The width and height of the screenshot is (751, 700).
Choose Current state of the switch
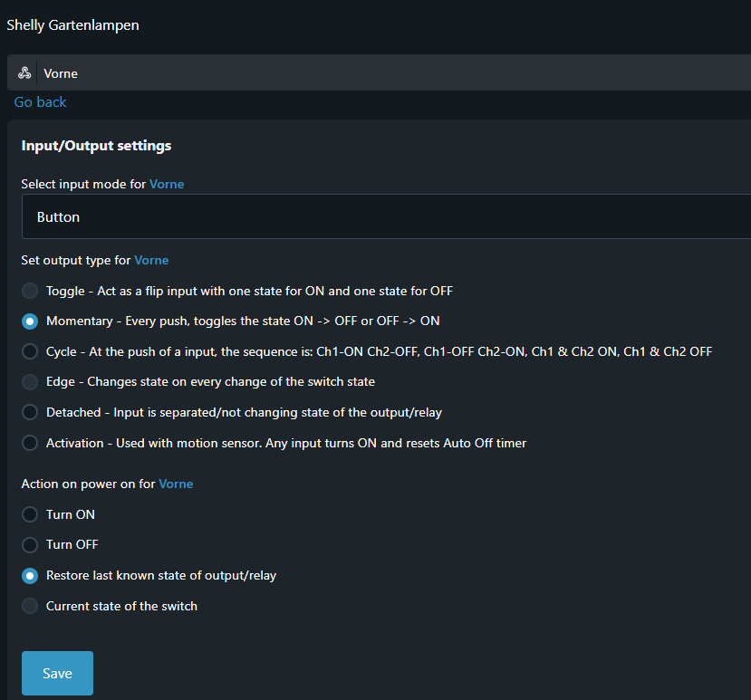[x=30, y=606]
